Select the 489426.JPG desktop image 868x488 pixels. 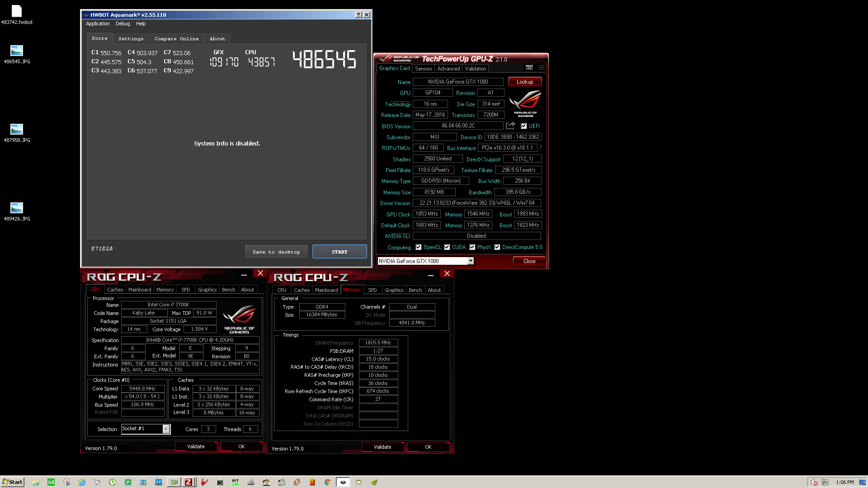coord(17,211)
